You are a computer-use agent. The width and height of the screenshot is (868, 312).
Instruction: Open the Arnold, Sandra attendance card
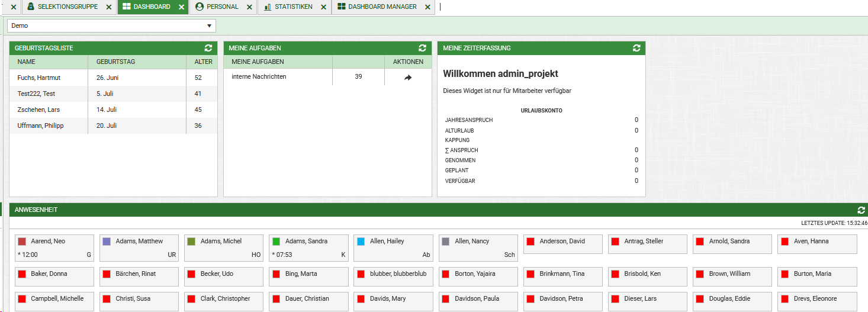tap(732, 244)
